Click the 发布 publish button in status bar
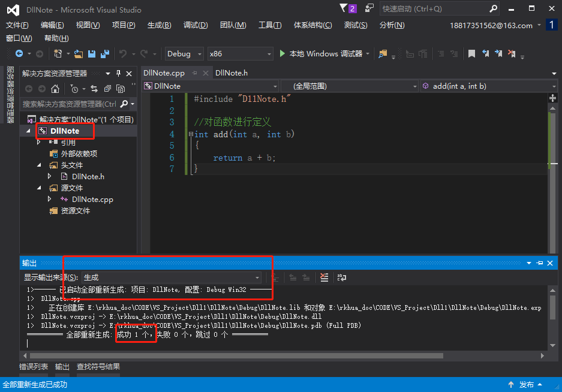Image resolution: width=562 pixels, height=392 pixels. pos(526,384)
